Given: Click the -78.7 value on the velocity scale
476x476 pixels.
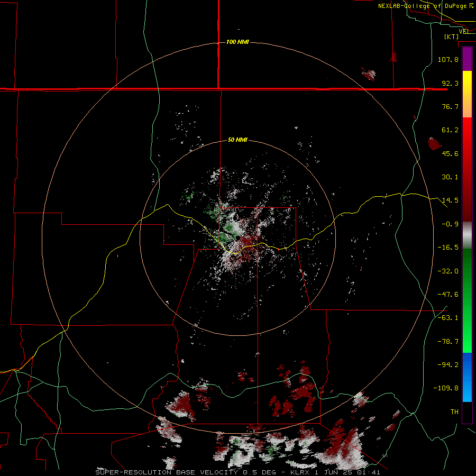Looking at the screenshot, I should 448,342.
